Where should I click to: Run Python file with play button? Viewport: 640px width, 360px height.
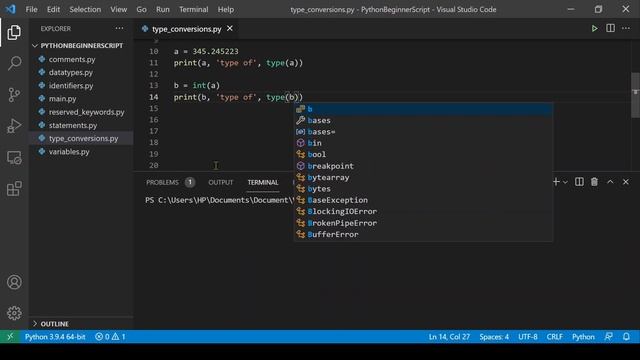tap(594, 29)
